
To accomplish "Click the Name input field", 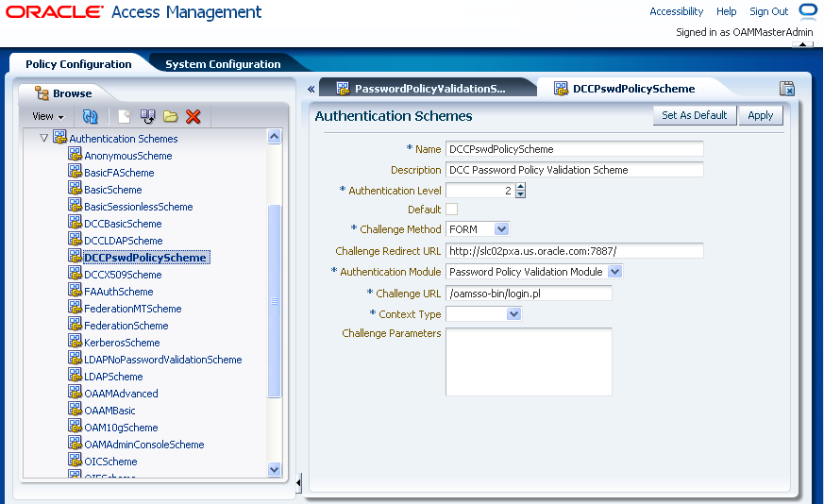I will pyautogui.click(x=575, y=149).
